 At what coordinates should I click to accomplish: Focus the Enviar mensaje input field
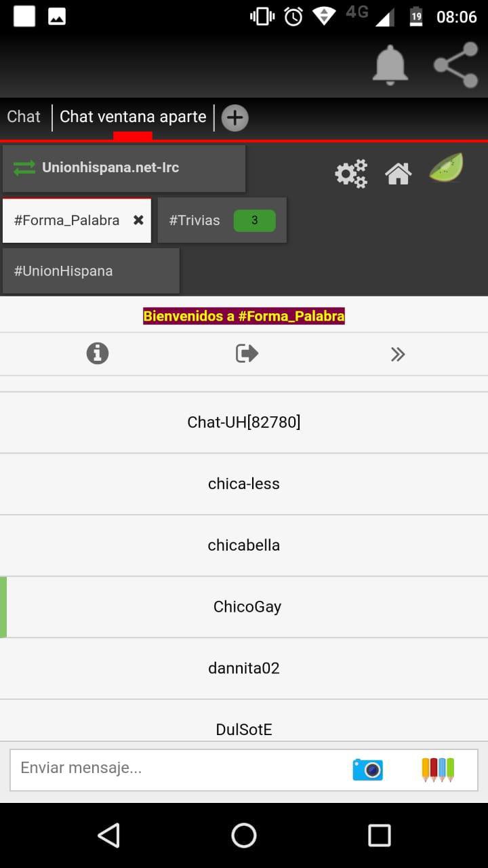[176, 768]
